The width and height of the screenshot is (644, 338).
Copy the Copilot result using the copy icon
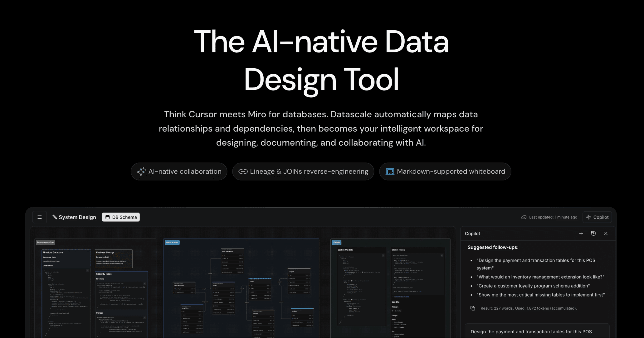coord(473,308)
